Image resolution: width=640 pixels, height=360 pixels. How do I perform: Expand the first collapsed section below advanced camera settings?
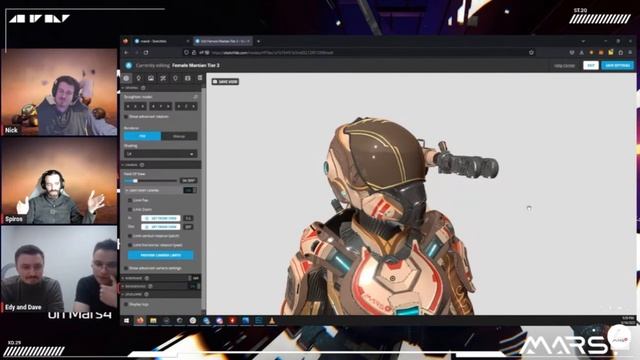click(161, 278)
